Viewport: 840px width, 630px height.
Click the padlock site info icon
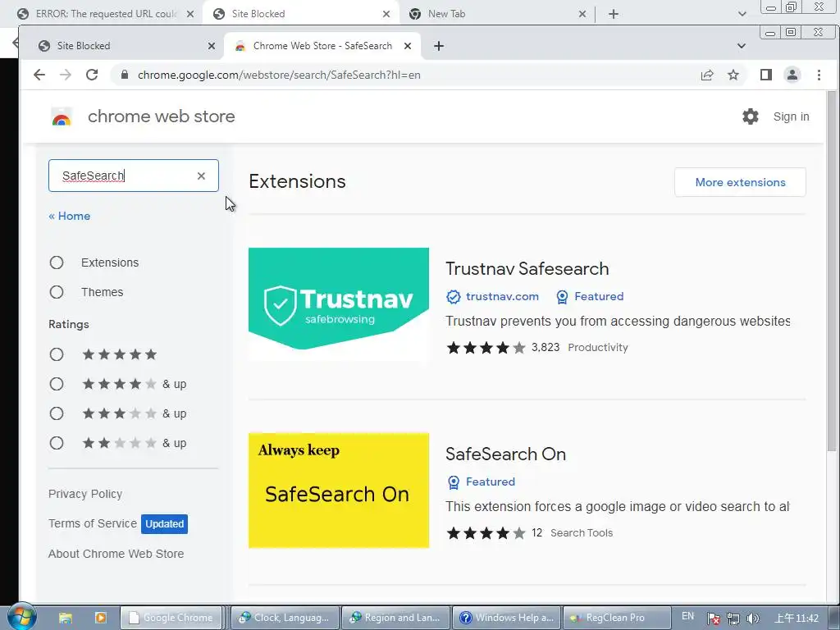(x=125, y=75)
